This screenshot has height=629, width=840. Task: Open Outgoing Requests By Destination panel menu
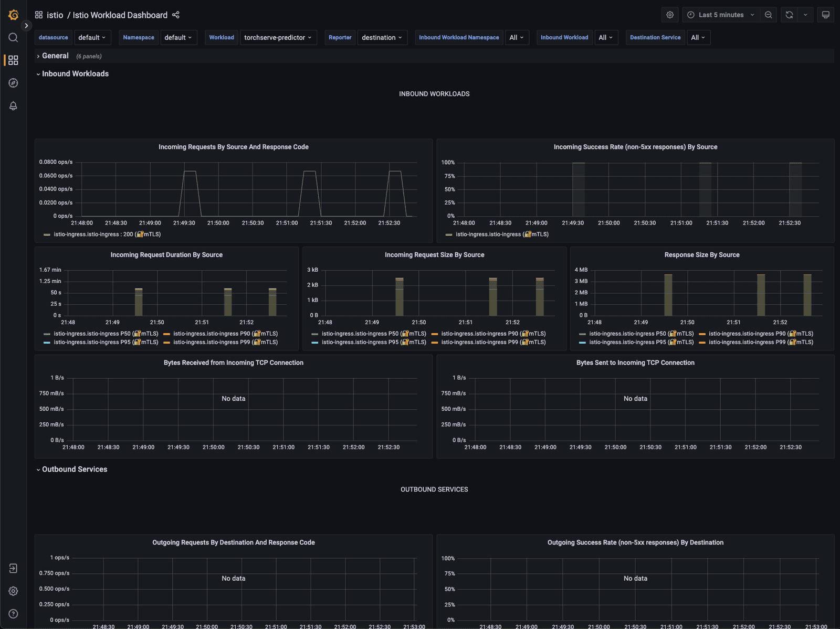pyautogui.click(x=234, y=542)
